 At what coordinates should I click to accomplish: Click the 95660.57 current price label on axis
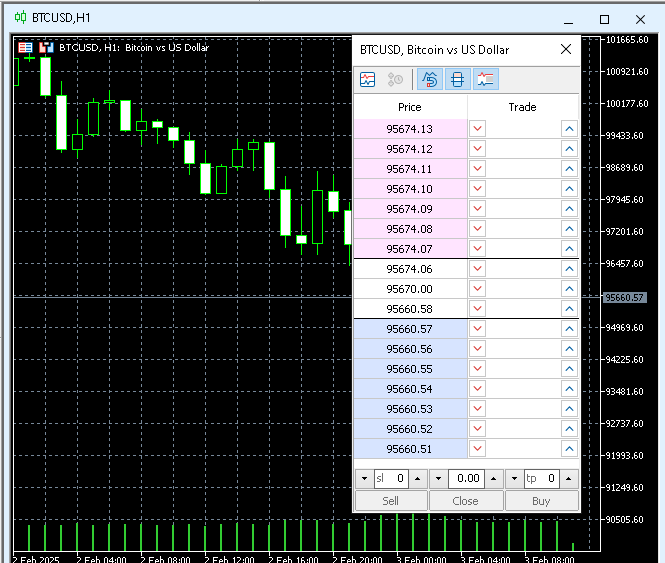coord(624,297)
